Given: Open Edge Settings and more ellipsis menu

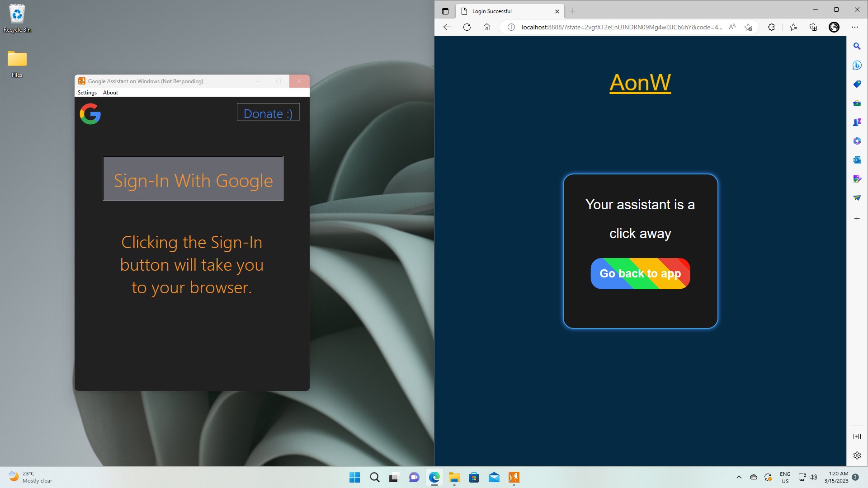Looking at the screenshot, I should (854, 27).
